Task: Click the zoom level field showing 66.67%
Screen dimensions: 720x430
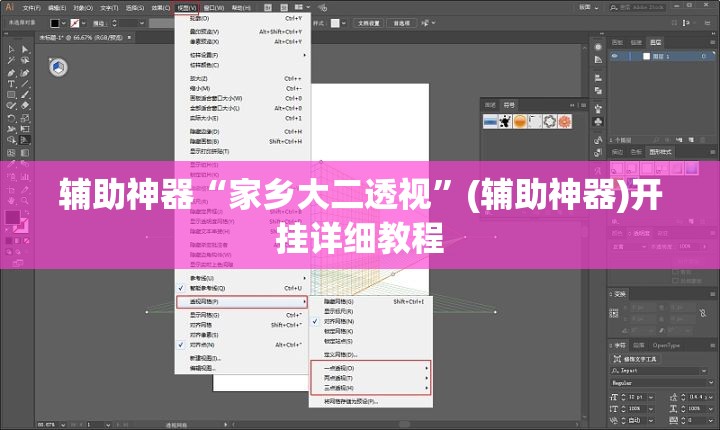Action: pyautogui.click(x=49, y=425)
